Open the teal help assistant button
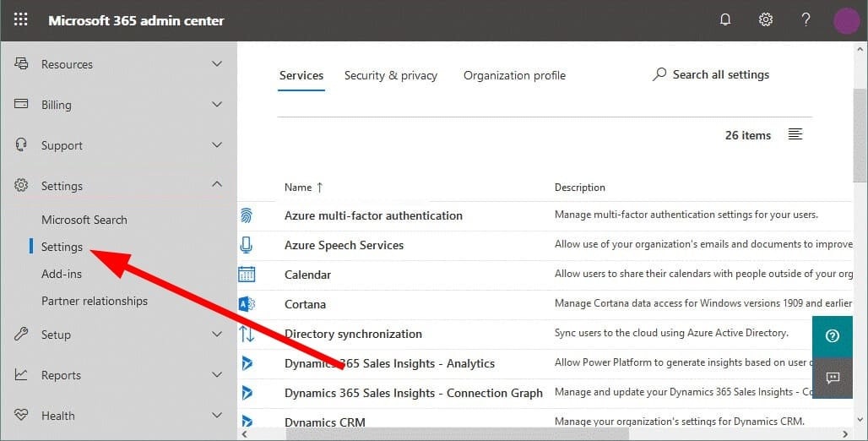The image size is (868, 441). click(x=832, y=335)
